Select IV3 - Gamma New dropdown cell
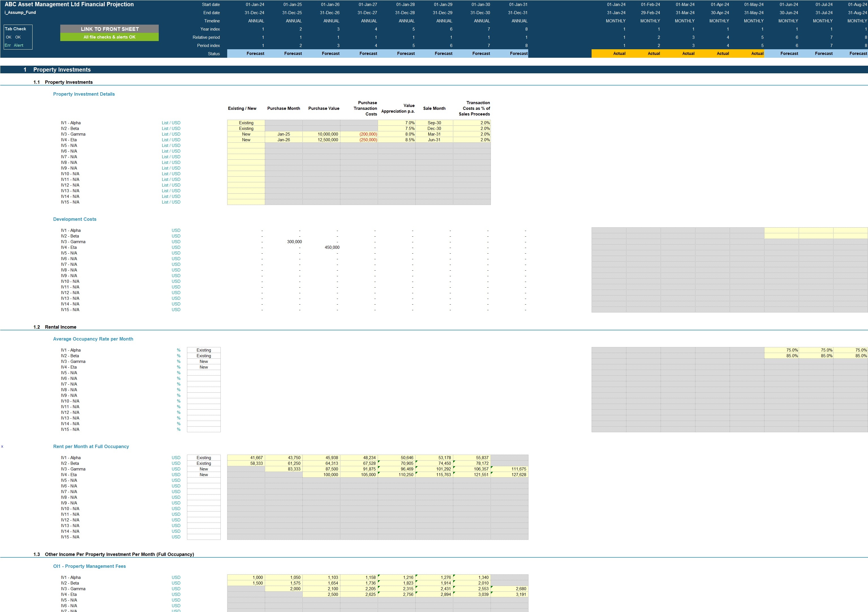 [246, 134]
